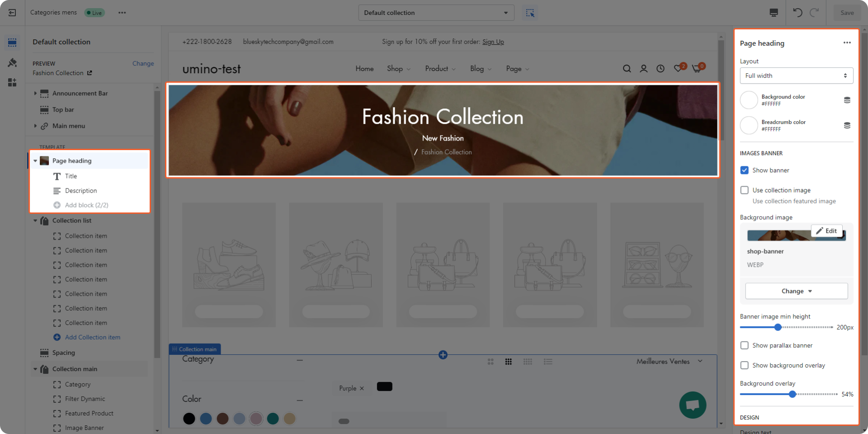Open the Background color swatch
Image resolution: width=868 pixels, height=434 pixels.
(x=749, y=100)
